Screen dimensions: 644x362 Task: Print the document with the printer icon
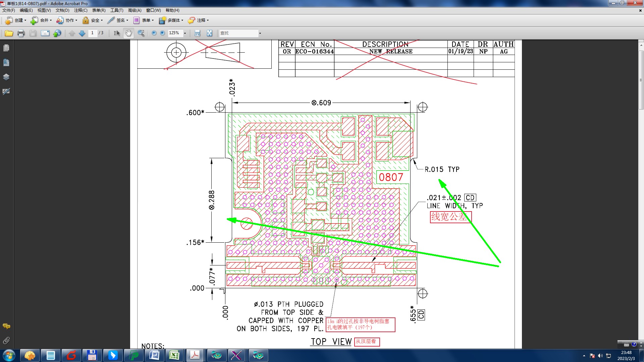point(21,33)
